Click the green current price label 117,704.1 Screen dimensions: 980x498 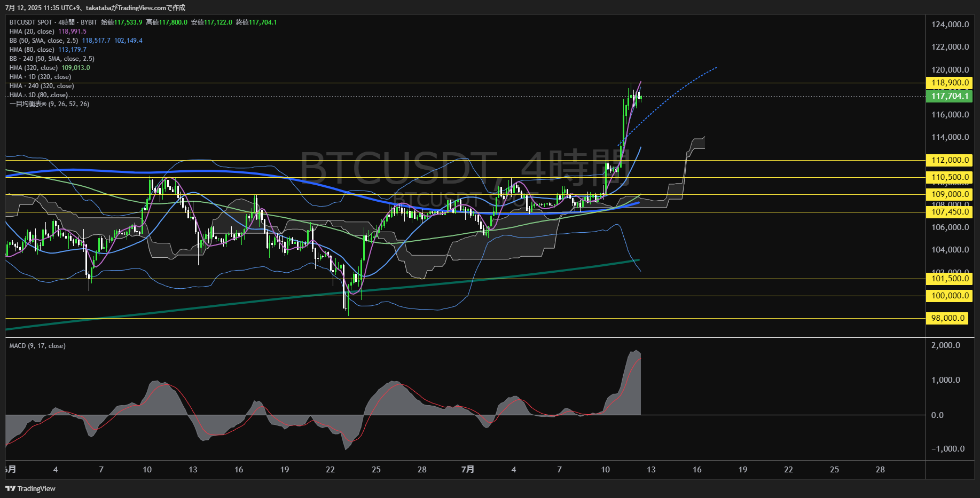click(949, 96)
